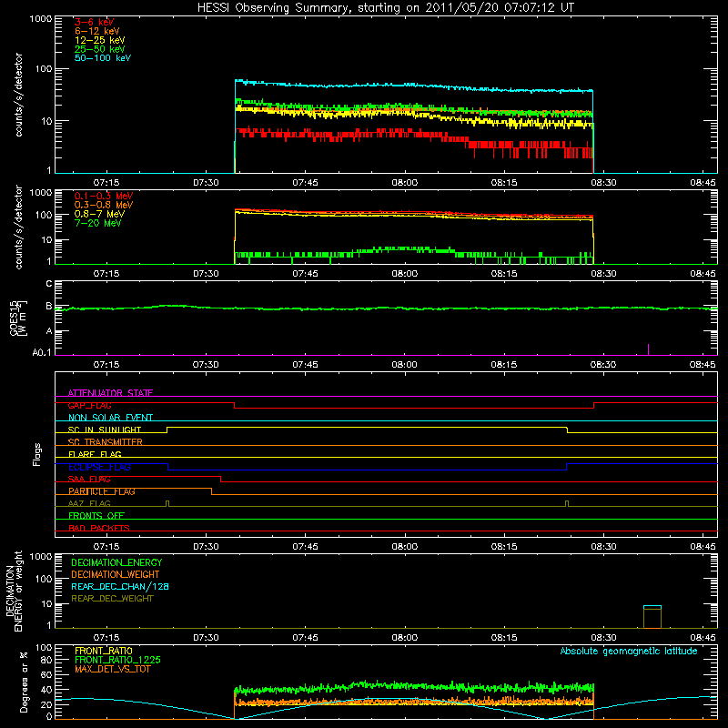Click the vertical Flags axis title
Viewport: 728px width, 728px height.
click(x=37, y=454)
